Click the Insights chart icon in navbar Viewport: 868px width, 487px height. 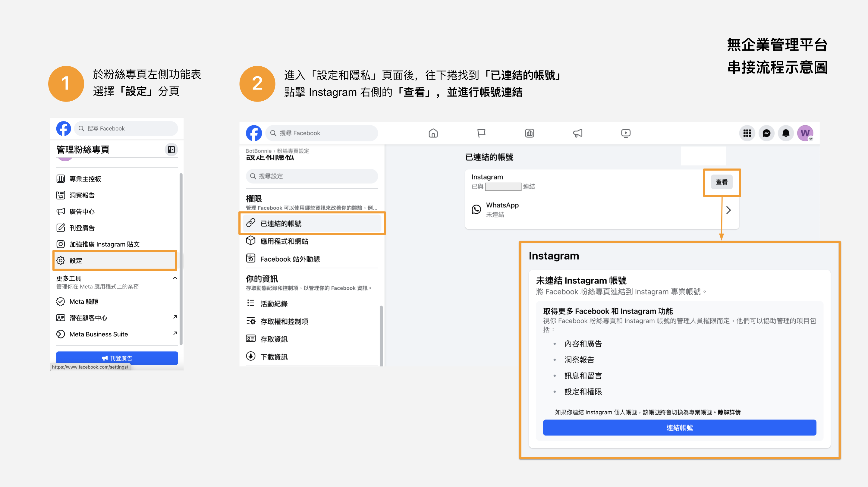tap(529, 133)
